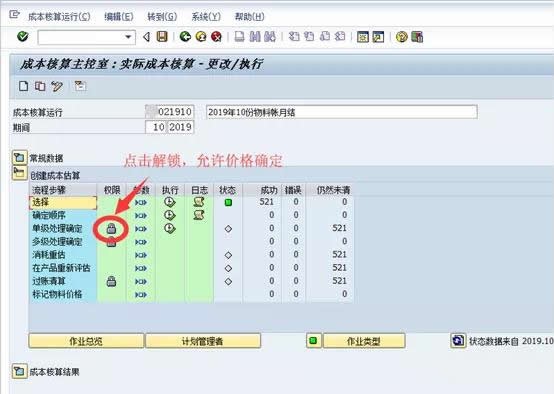Click the Change pencil icon

point(57,86)
